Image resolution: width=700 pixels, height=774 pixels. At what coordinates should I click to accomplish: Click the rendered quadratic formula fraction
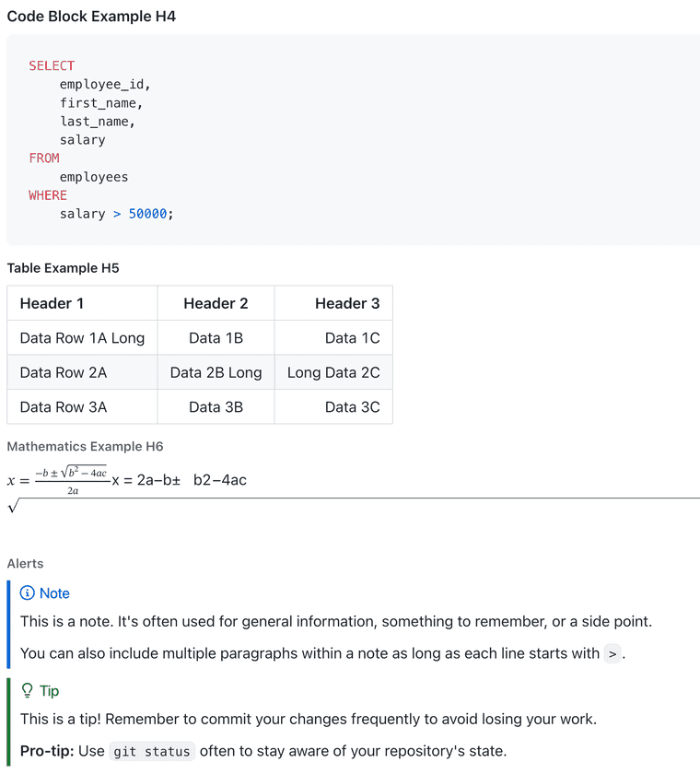click(x=72, y=480)
